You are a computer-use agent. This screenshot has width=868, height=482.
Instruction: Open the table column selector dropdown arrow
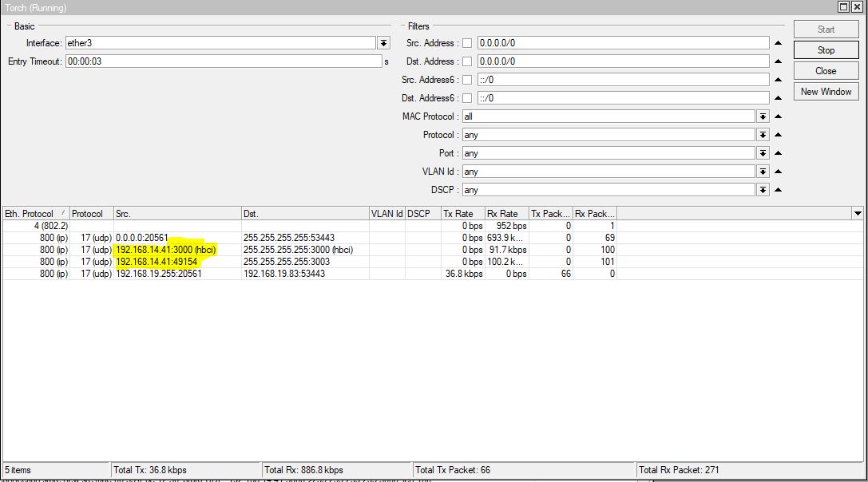[x=858, y=214]
